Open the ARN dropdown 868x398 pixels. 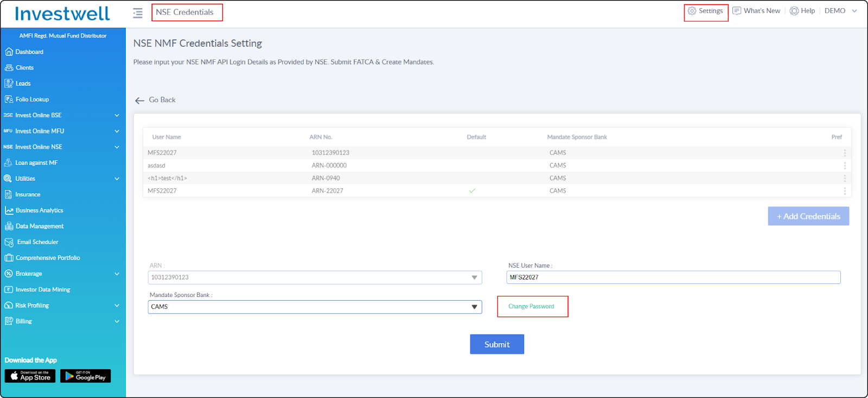pos(315,277)
